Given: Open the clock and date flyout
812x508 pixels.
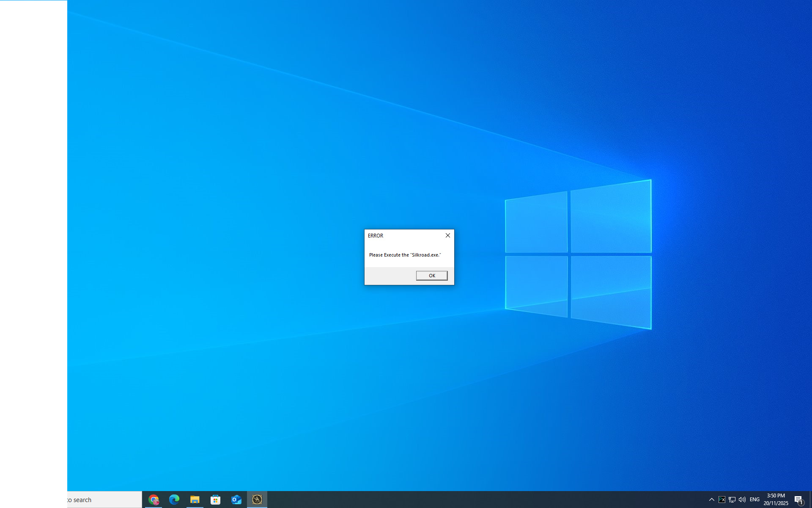Looking at the screenshot, I should click(776, 500).
